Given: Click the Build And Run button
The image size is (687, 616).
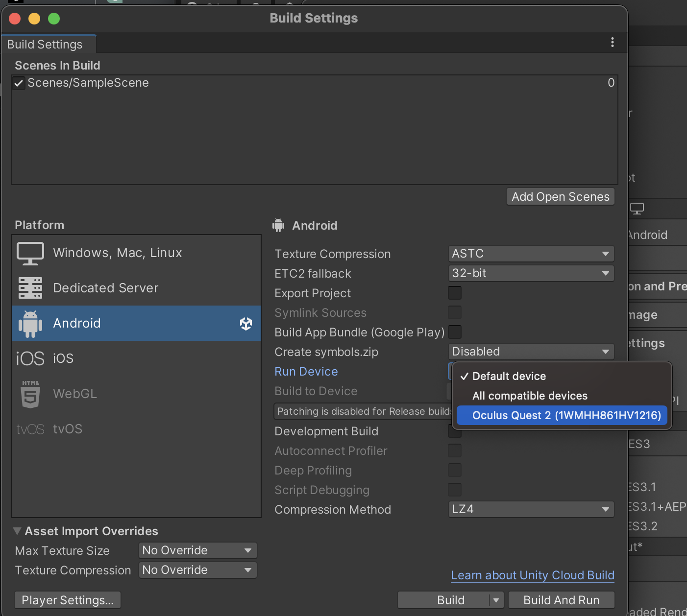Looking at the screenshot, I should pos(562,600).
